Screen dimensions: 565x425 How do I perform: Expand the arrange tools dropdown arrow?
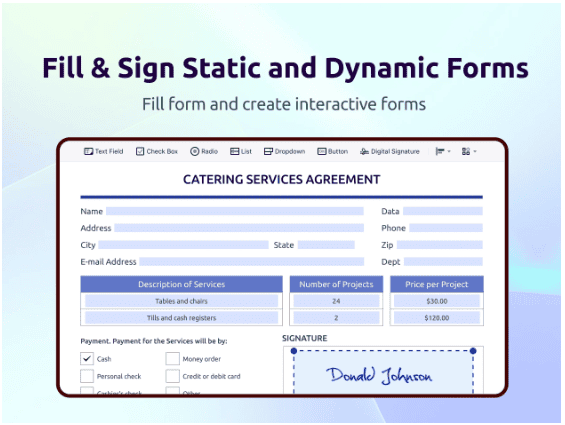coord(475,151)
